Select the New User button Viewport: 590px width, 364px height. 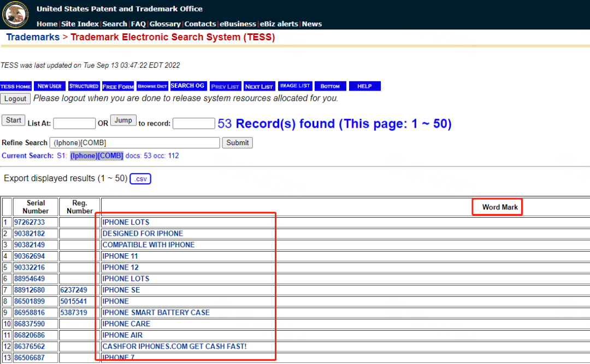50,86
